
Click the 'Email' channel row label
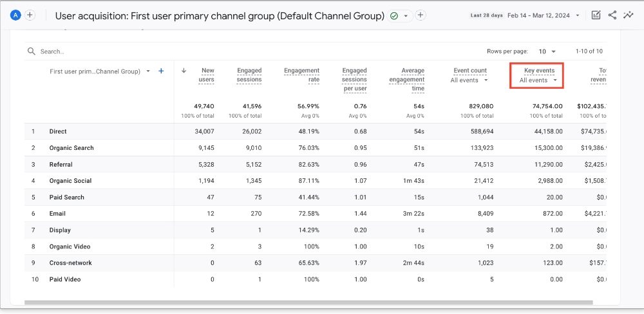click(57, 214)
